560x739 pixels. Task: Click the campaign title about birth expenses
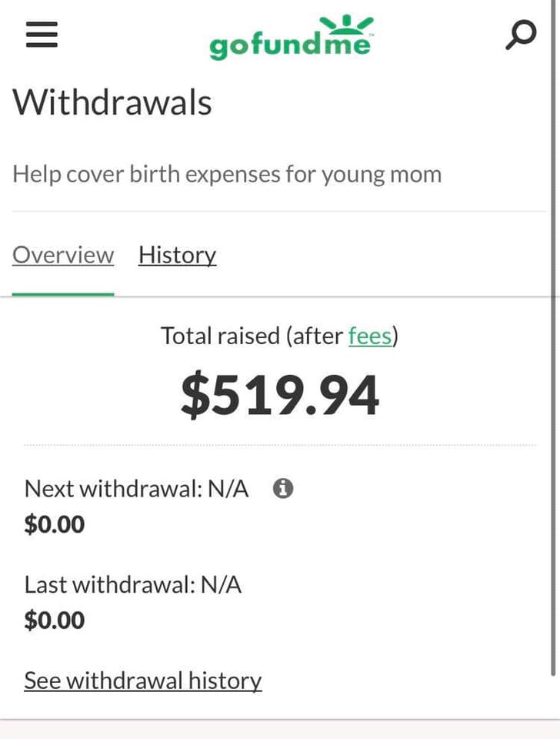pyautogui.click(x=227, y=174)
